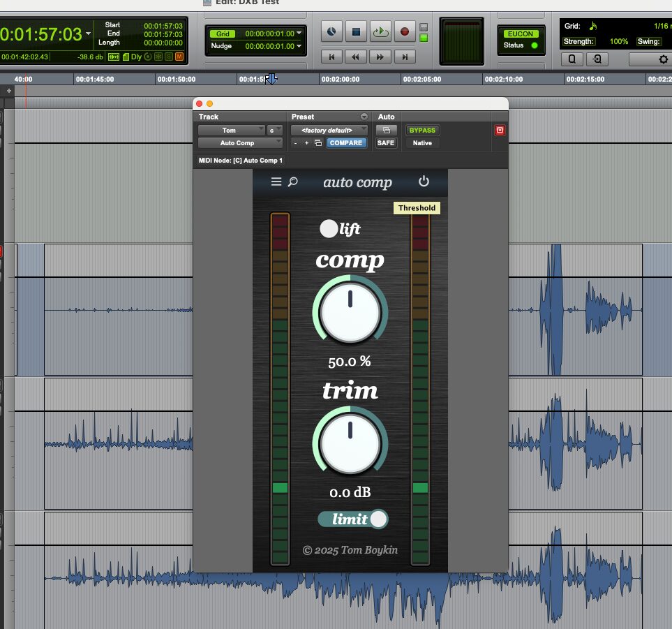The image size is (672, 629).
Task: Open the insert position c dropdown
Action: (275, 131)
